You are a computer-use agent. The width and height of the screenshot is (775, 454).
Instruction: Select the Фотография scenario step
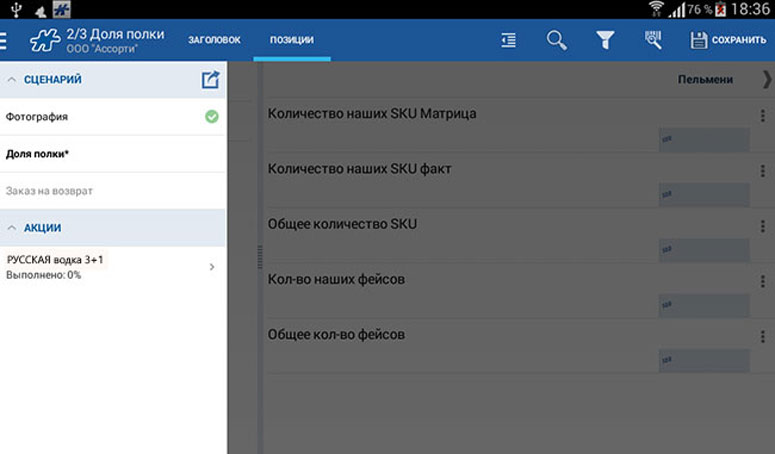coord(113,117)
